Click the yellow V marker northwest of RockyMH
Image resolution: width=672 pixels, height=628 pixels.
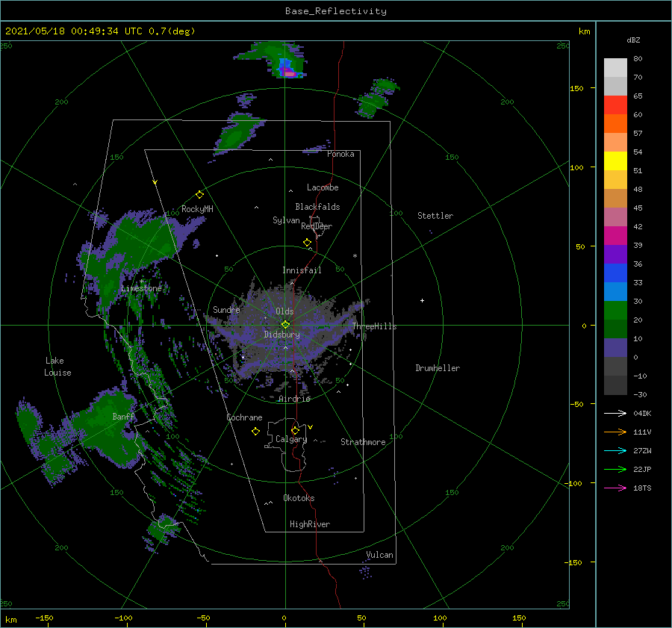[155, 182]
